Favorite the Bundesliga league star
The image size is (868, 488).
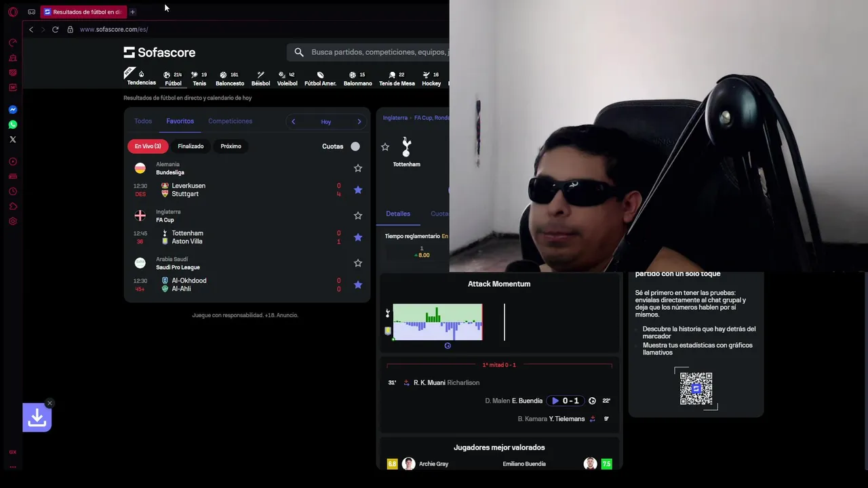[358, 168]
